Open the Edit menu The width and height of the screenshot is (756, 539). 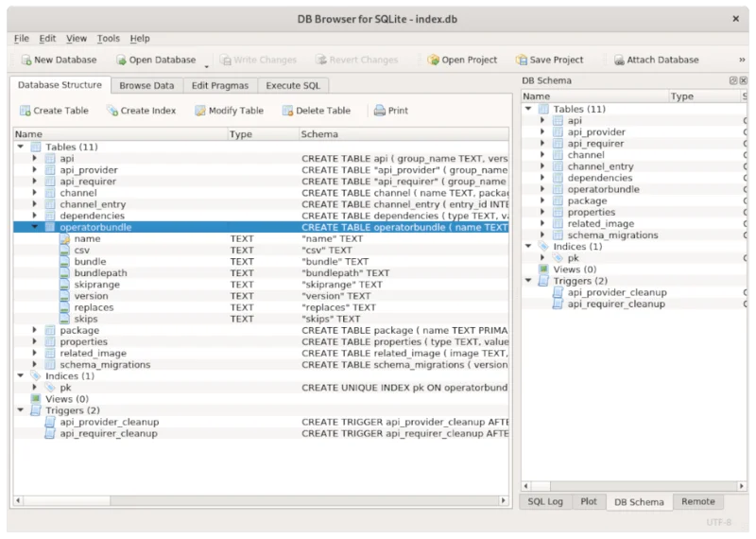click(x=47, y=39)
